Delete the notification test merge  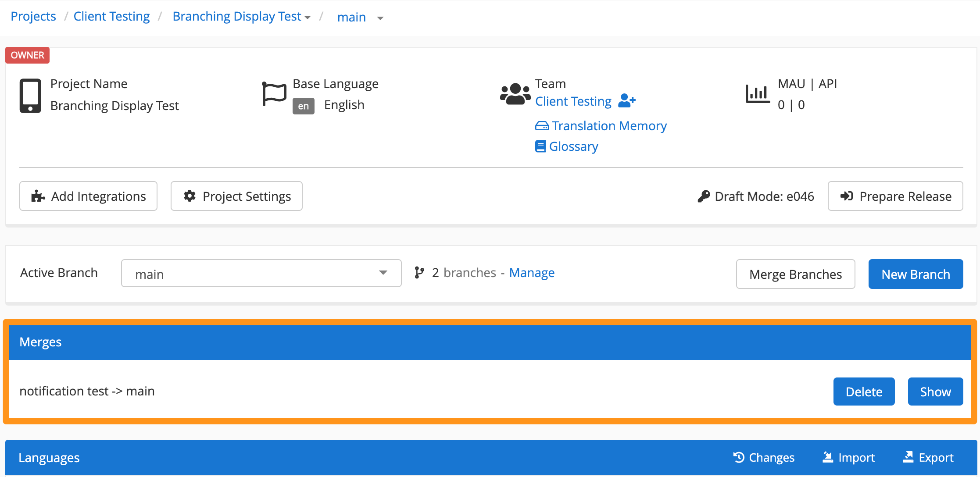point(864,392)
